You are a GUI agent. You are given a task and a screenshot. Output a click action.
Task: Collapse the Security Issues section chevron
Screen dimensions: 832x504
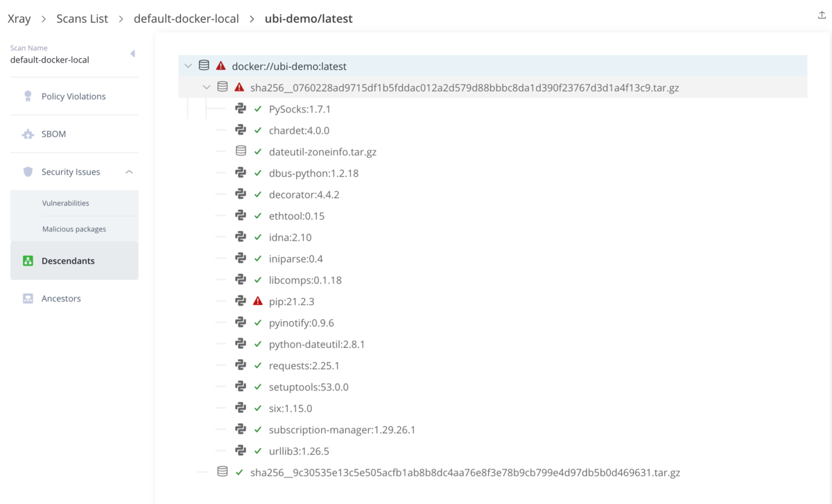129,172
